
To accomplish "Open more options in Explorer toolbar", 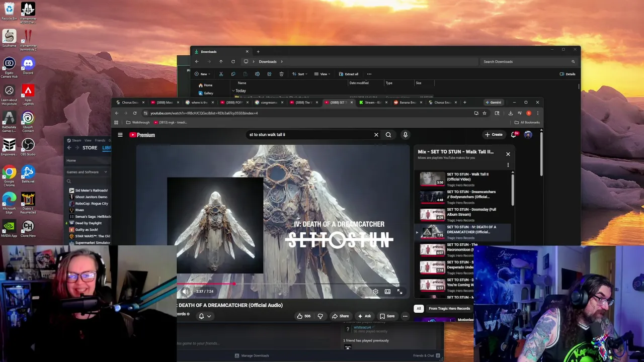I will pos(369,74).
